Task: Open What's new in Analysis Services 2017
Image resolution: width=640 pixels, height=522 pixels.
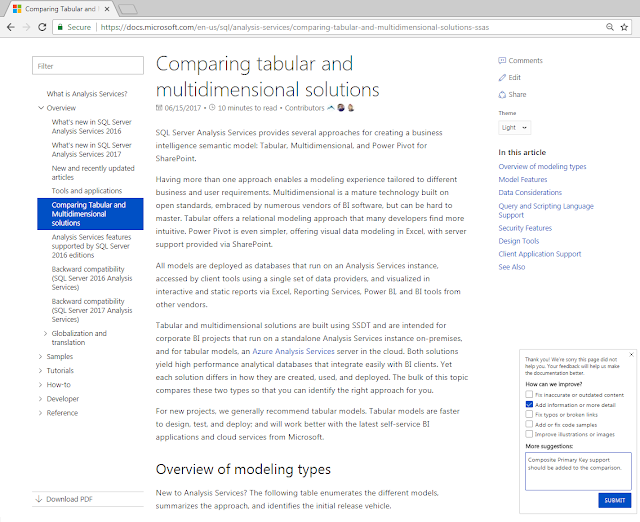Action: tap(91, 150)
